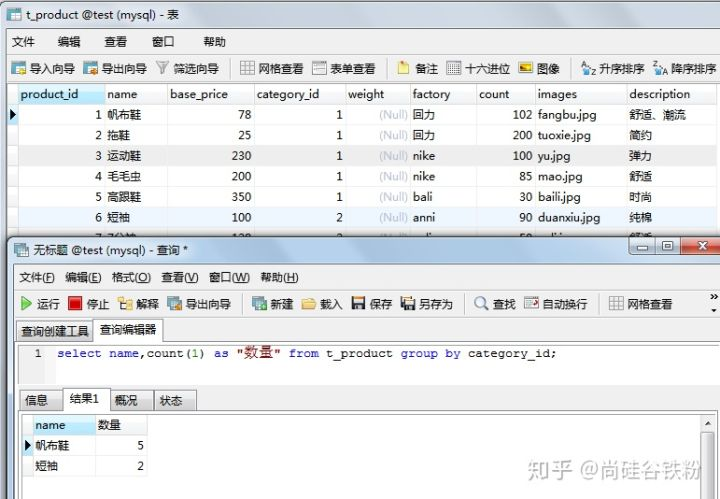720x499 pixels.
Task: Open 查看(V) menu in query window
Action: tap(180, 277)
